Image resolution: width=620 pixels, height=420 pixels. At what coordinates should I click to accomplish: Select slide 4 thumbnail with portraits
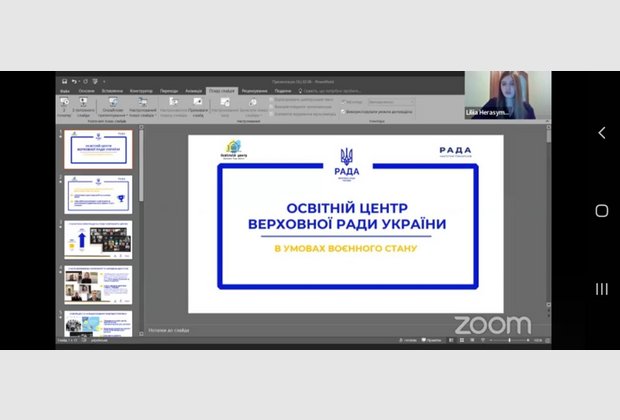98,285
